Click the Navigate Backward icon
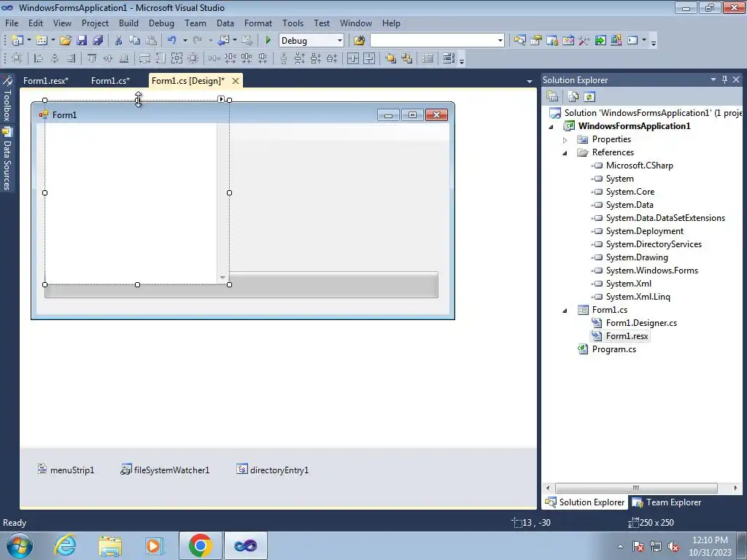 223,41
